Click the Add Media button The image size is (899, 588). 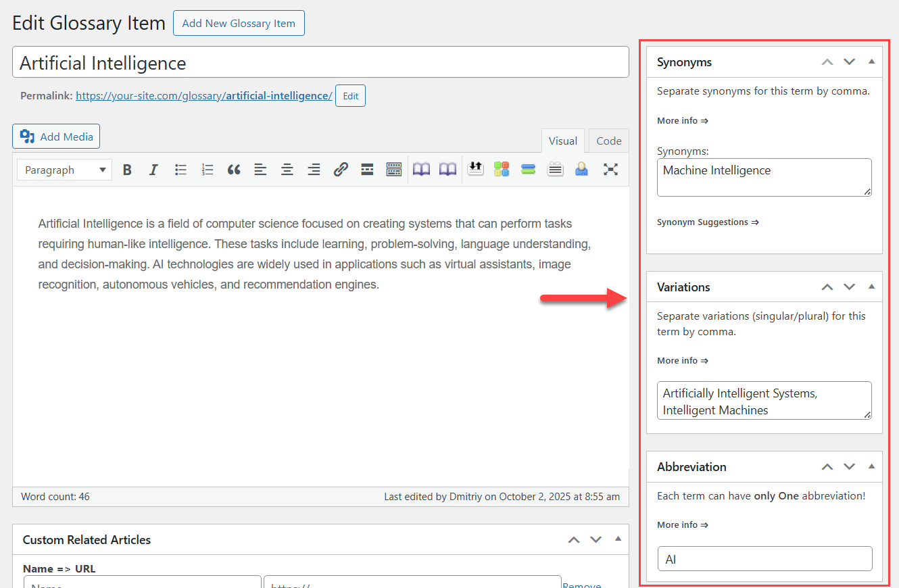click(56, 137)
